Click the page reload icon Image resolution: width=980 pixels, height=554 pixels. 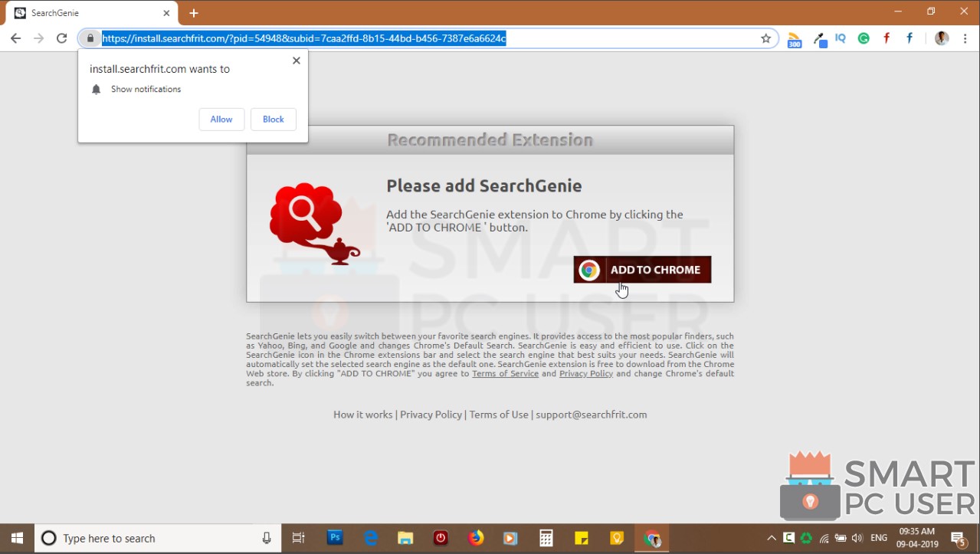(x=62, y=38)
